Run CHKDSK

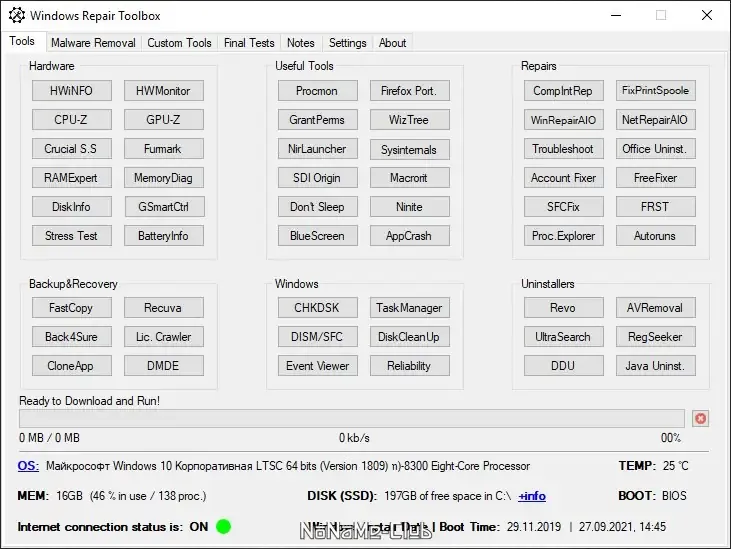(x=318, y=308)
